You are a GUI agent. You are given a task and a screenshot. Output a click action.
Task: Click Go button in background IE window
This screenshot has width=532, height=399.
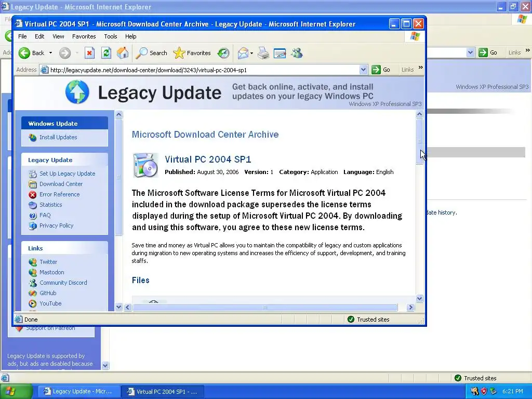(488, 52)
